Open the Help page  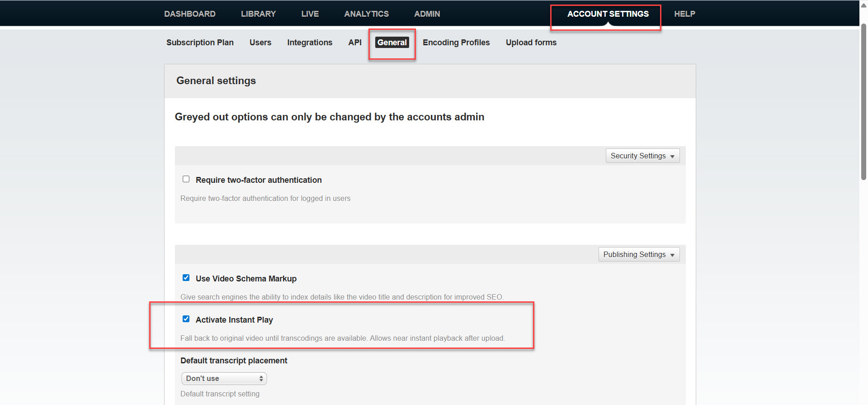pyautogui.click(x=684, y=14)
